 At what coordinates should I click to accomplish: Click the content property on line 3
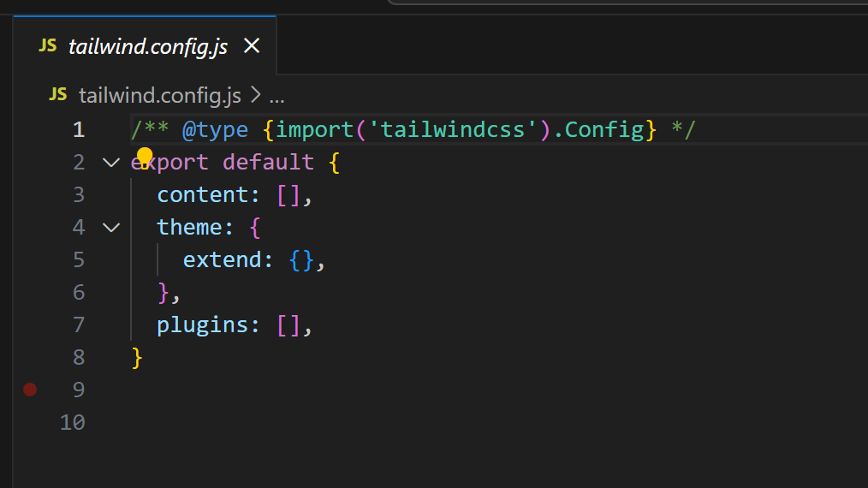(202, 195)
